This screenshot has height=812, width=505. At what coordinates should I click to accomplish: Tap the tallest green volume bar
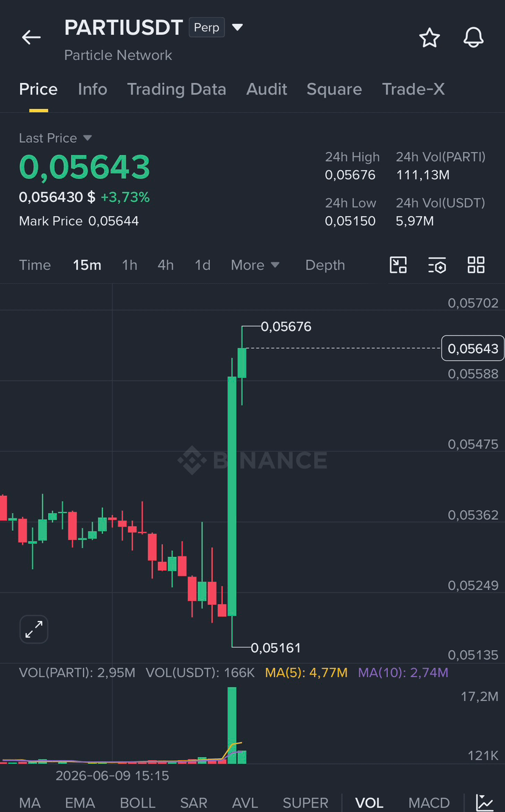[232, 725]
